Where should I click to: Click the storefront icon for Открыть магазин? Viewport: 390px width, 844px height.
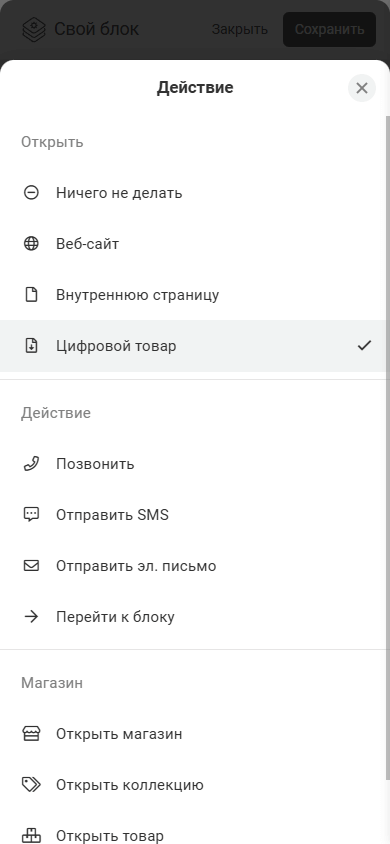click(x=31, y=734)
